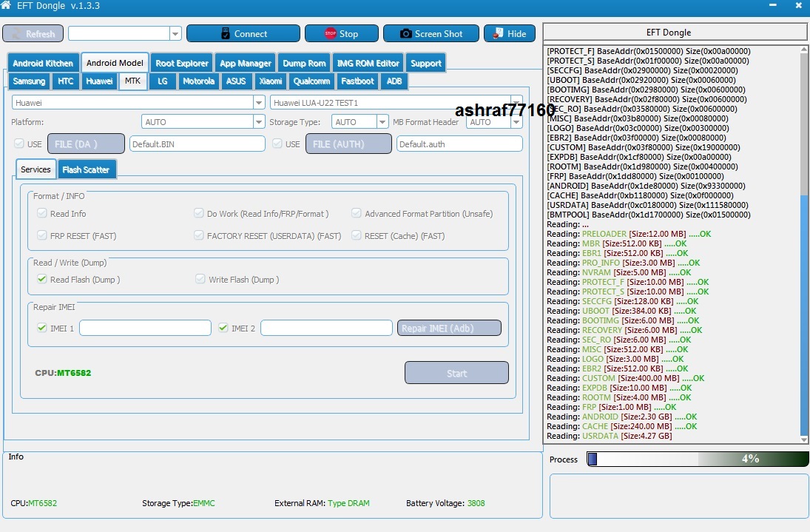
Task: Select the Android Model tab
Action: [x=115, y=63]
